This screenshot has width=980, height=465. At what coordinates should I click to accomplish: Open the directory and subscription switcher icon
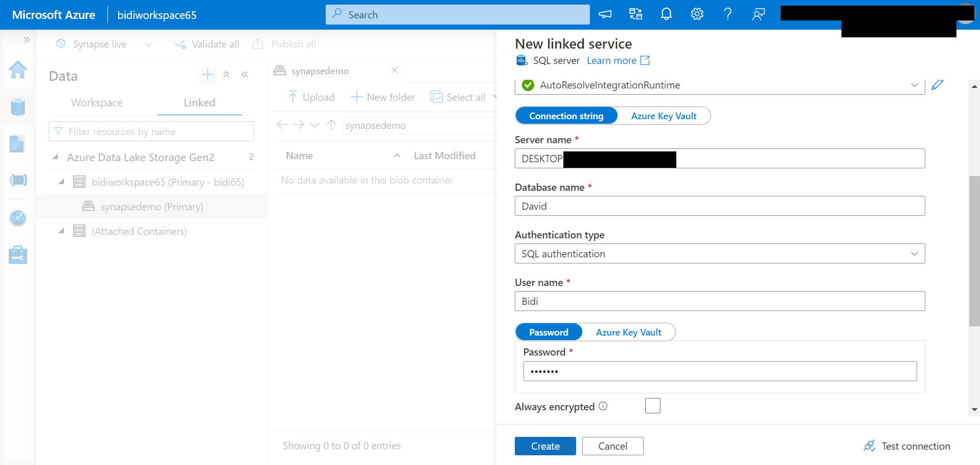(x=635, y=14)
